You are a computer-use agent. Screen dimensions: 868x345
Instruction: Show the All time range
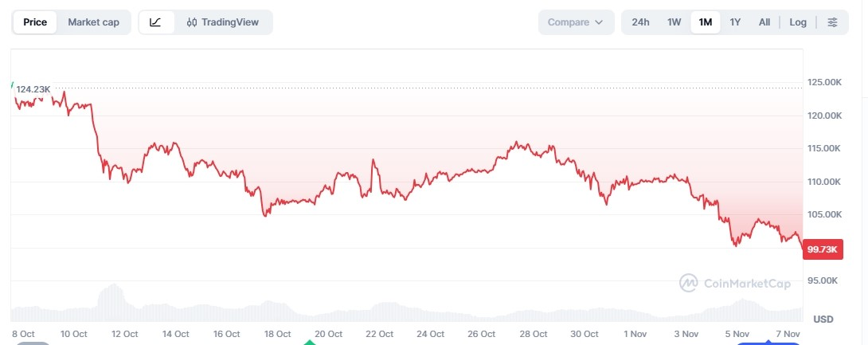pos(764,22)
